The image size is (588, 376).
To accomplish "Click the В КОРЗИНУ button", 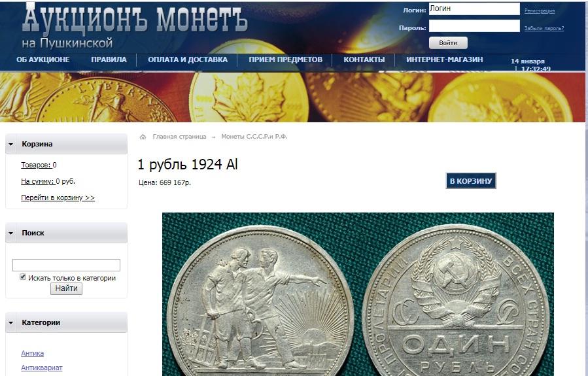I will (471, 180).
